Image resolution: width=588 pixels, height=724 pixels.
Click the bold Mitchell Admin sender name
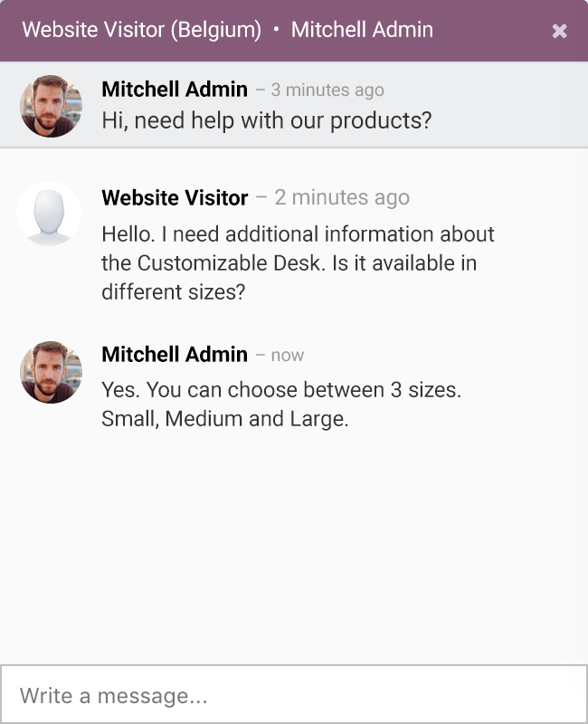click(175, 90)
